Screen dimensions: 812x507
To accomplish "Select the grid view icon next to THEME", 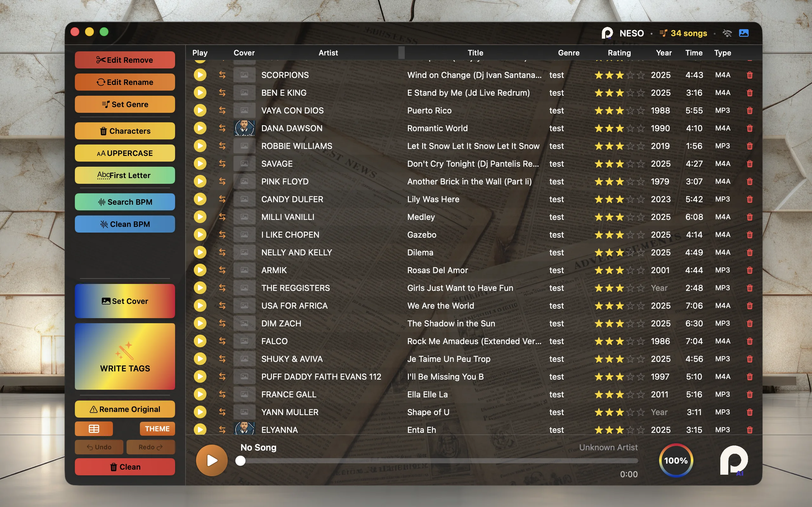I will point(94,428).
